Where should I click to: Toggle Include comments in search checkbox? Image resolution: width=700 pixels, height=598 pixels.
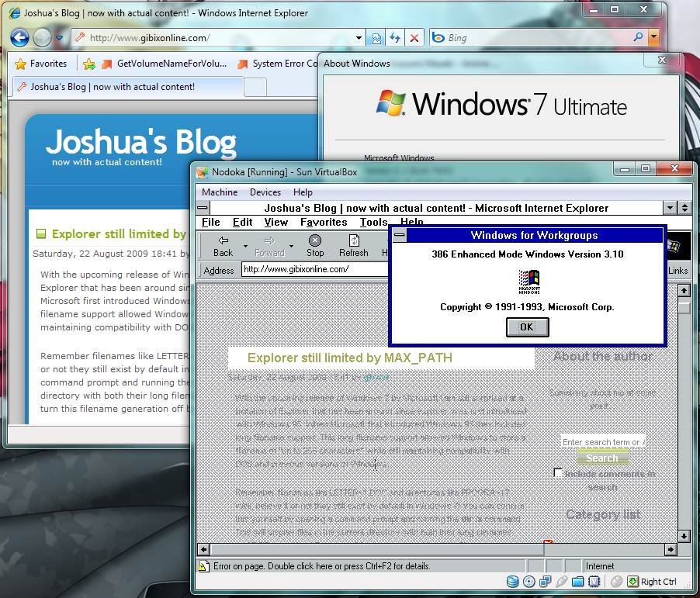pyautogui.click(x=557, y=472)
